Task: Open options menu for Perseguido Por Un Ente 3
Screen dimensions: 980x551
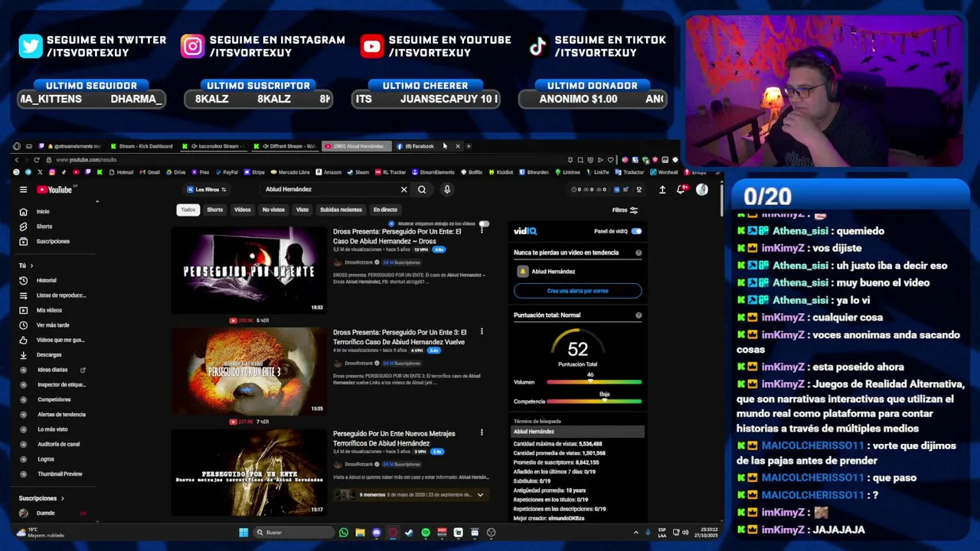Action: pyautogui.click(x=482, y=331)
